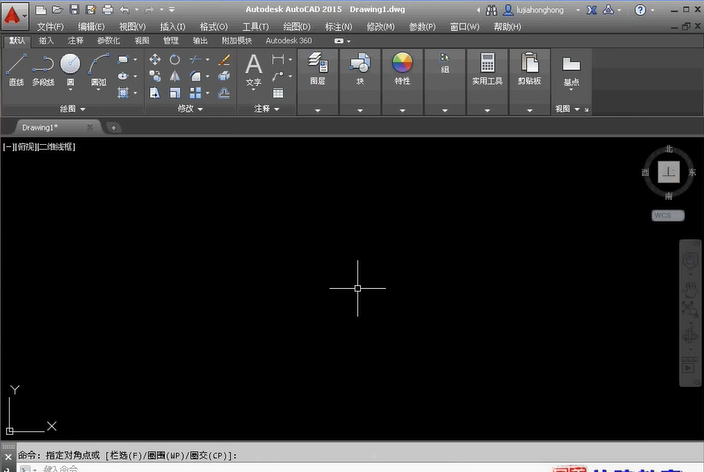
Task: Click the Erase tool icon
Action: pyautogui.click(x=224, y=59)
